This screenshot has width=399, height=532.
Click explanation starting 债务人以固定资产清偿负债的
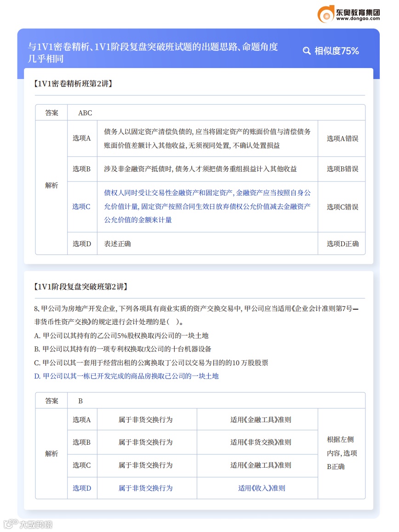207,138
